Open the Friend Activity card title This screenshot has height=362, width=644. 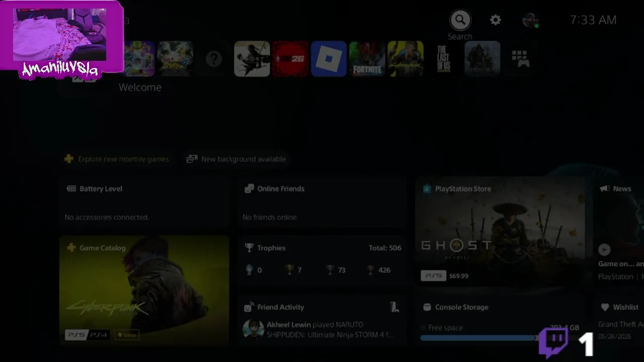pyautogui.click(x=281, y=307)
